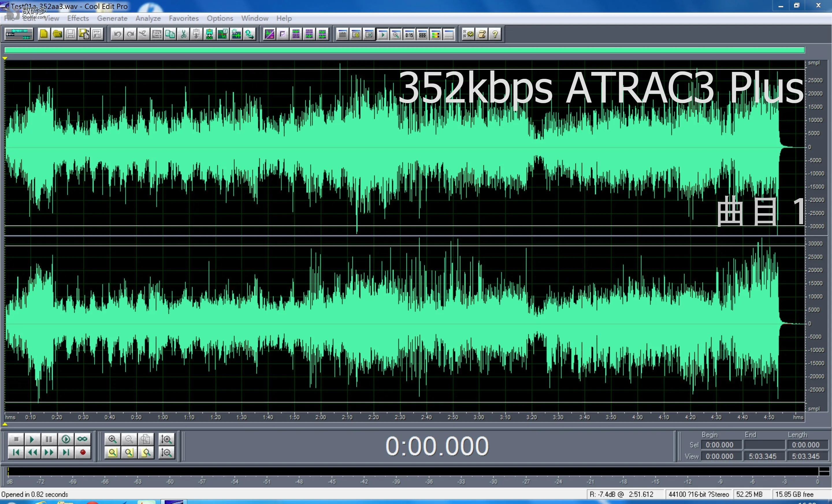Click the convert sample type icon with Q arrow
The image size is (832, 504).
tap(250, 34)
